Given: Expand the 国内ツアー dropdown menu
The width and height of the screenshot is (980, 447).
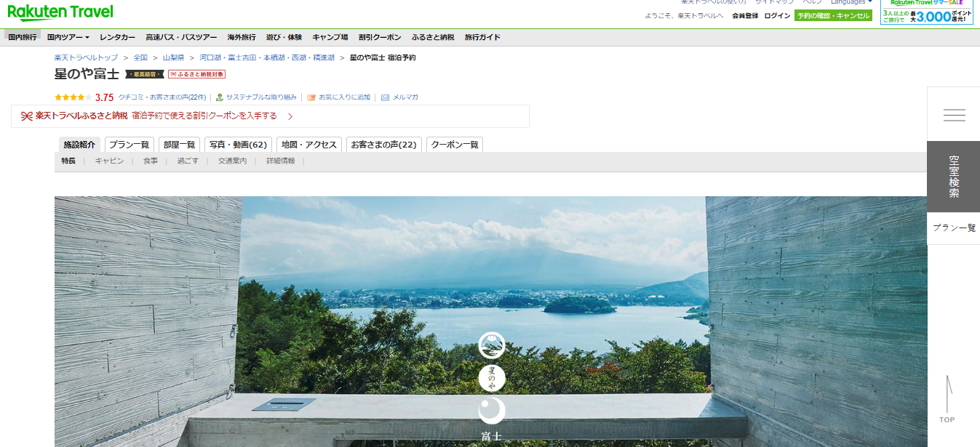Looking at the screenshot, I should (68, 37).
